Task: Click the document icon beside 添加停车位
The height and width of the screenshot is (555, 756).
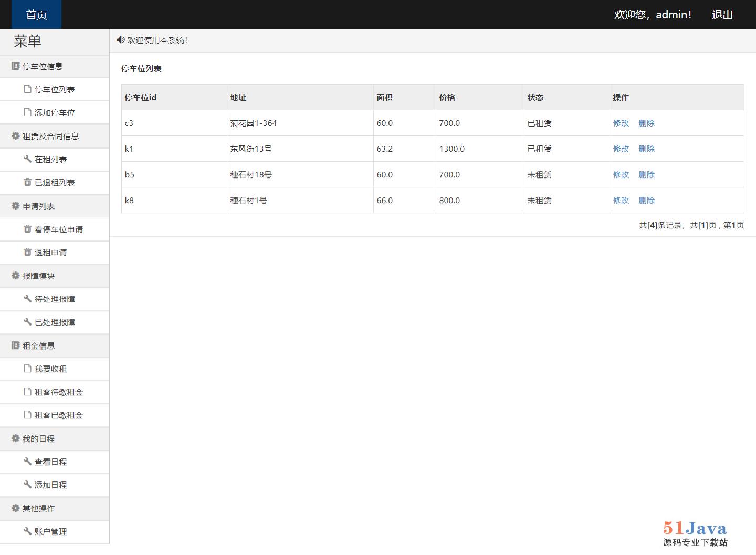Action: 27,112
